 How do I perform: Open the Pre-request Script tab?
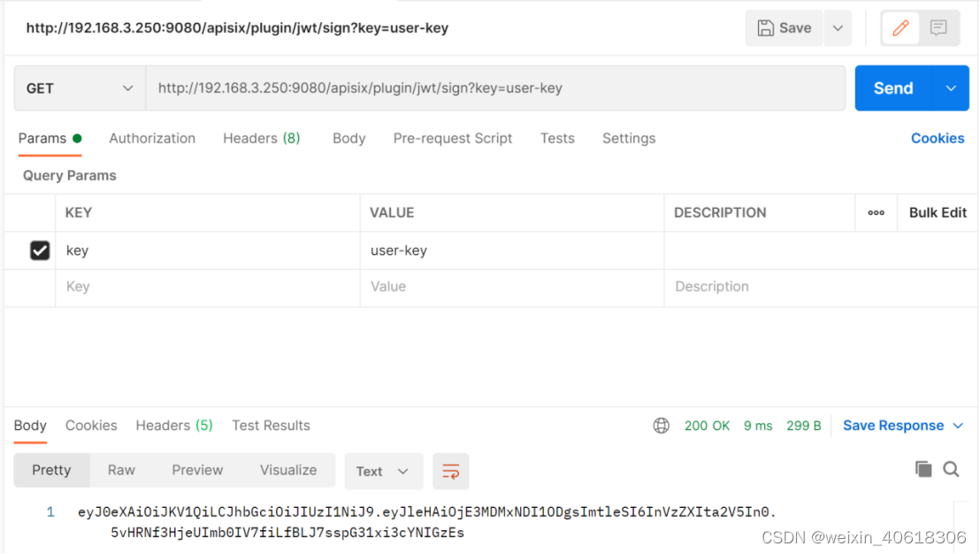click(453, 139)
